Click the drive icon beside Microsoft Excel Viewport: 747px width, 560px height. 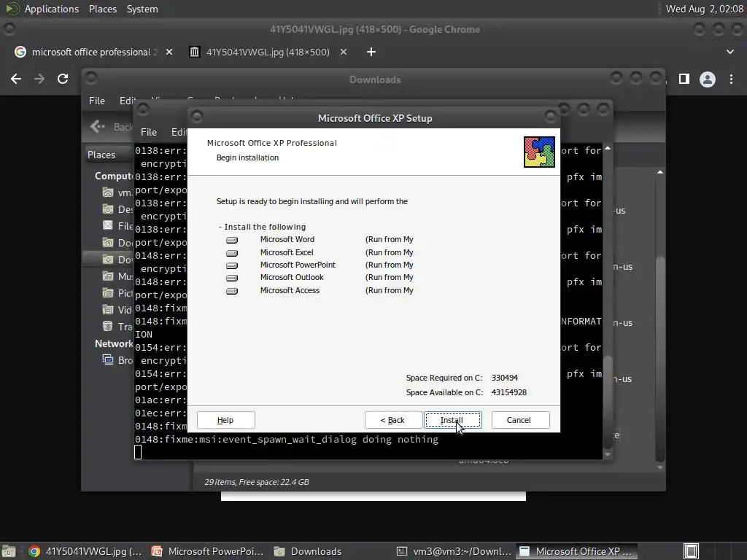coord(232,253)
